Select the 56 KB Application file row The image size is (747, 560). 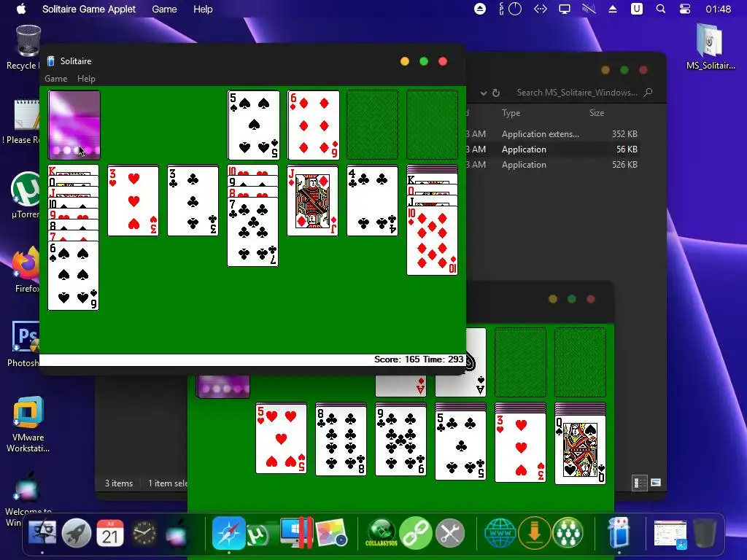(x=553, y=149)
